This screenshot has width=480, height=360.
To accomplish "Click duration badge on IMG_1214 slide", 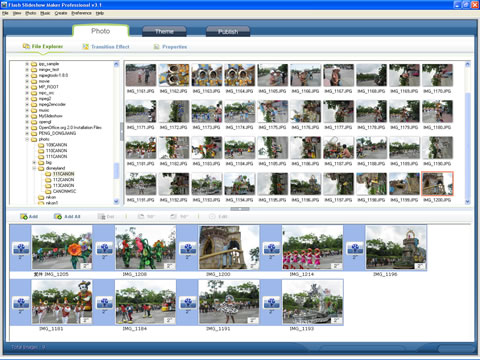I will coord(337,266).
